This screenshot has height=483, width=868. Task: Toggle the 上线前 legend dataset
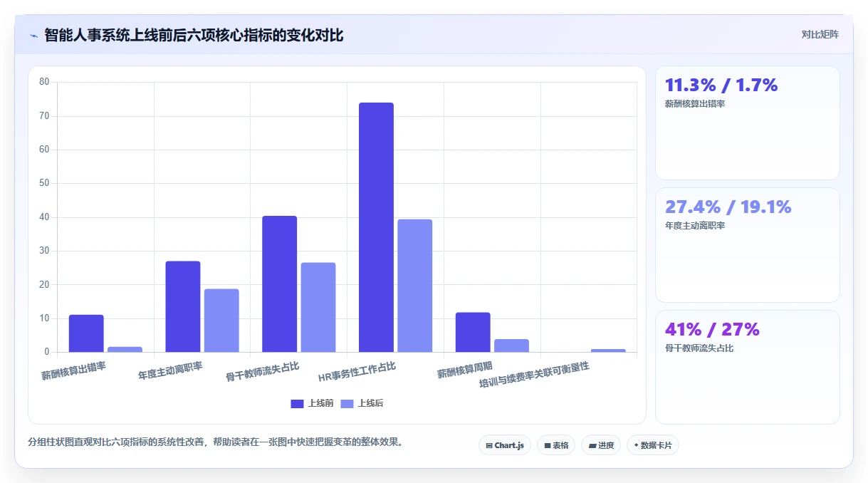pyautogui.click(x=312, y=403)
